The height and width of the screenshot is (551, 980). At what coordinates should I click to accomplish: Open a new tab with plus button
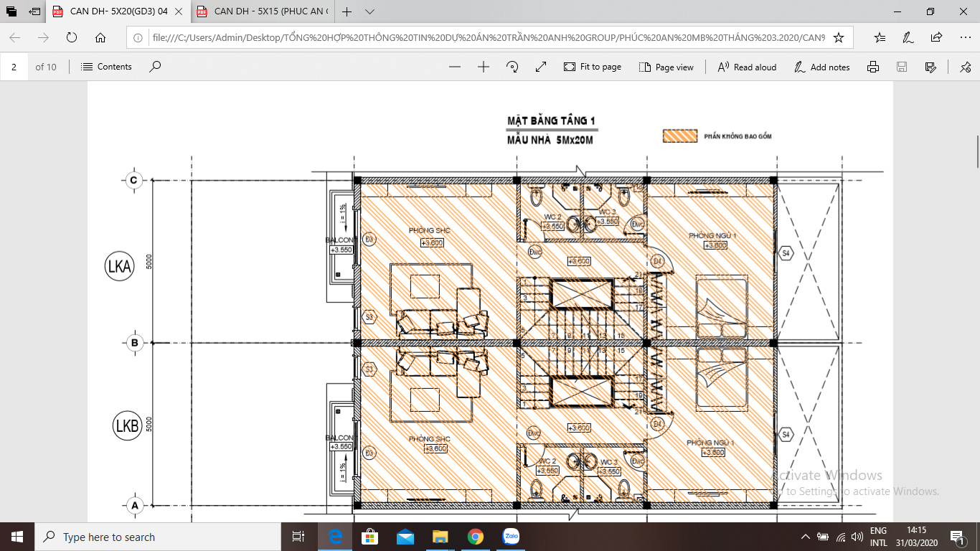(x=347, y=11)
